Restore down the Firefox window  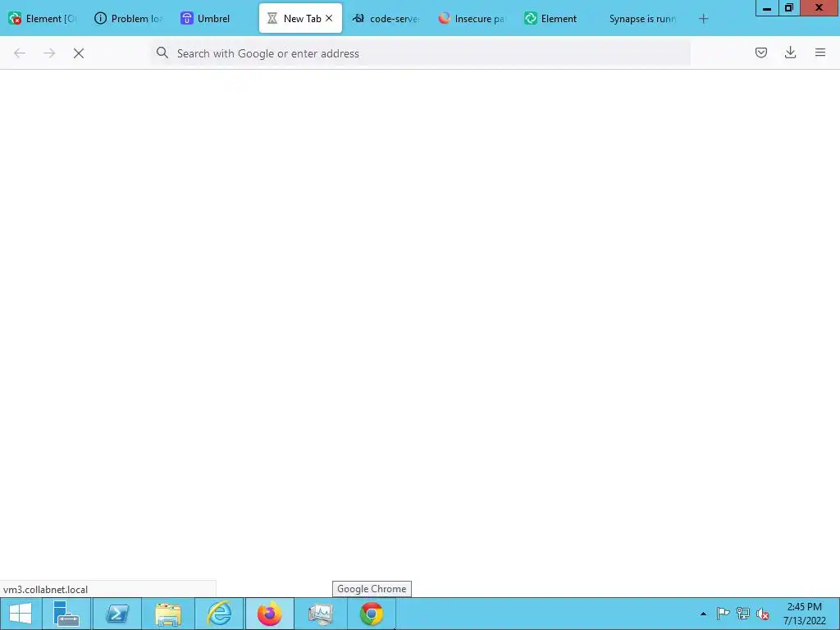[788, 8]
